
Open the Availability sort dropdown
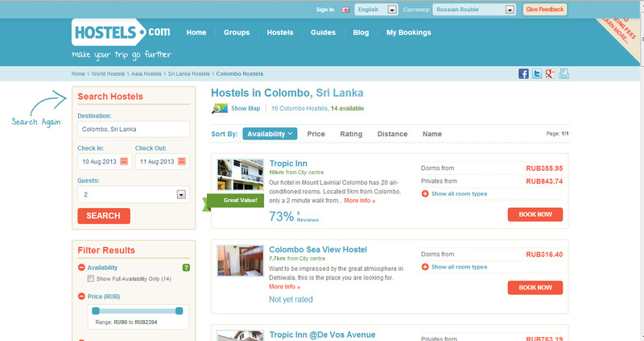coord(270,134)
